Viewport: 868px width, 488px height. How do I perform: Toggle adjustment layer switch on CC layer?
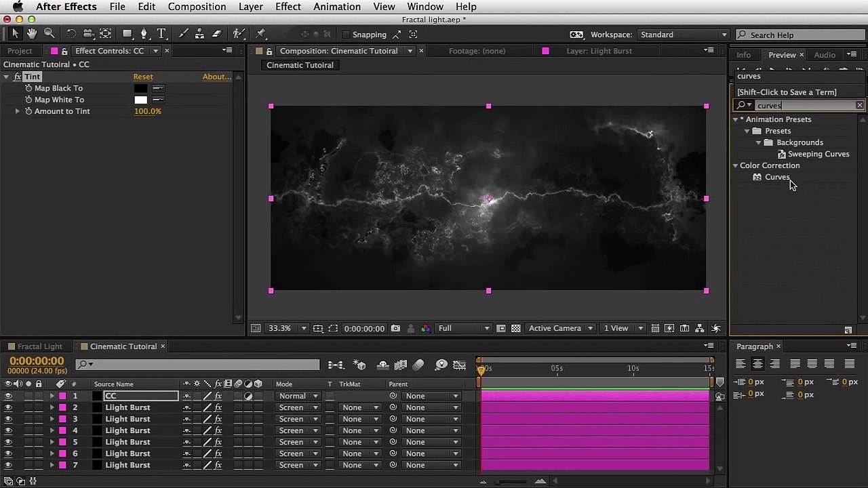point(248,396)
